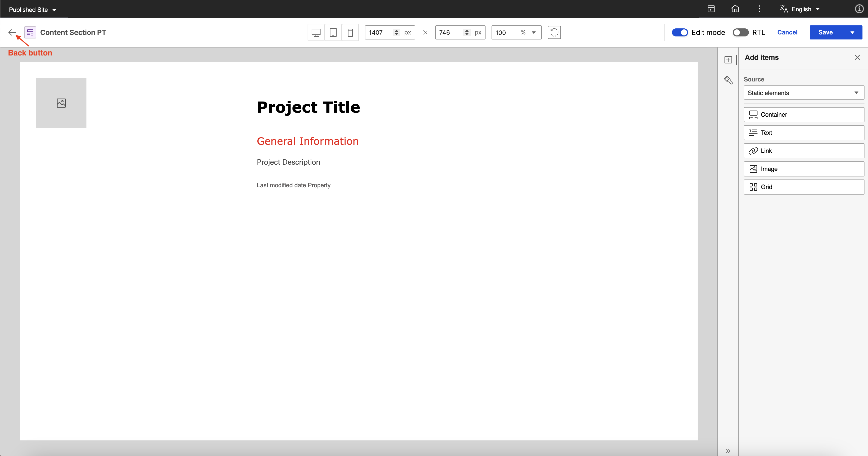Click the rotate viewport icon
868x456 pixels.
pos(554,32)
